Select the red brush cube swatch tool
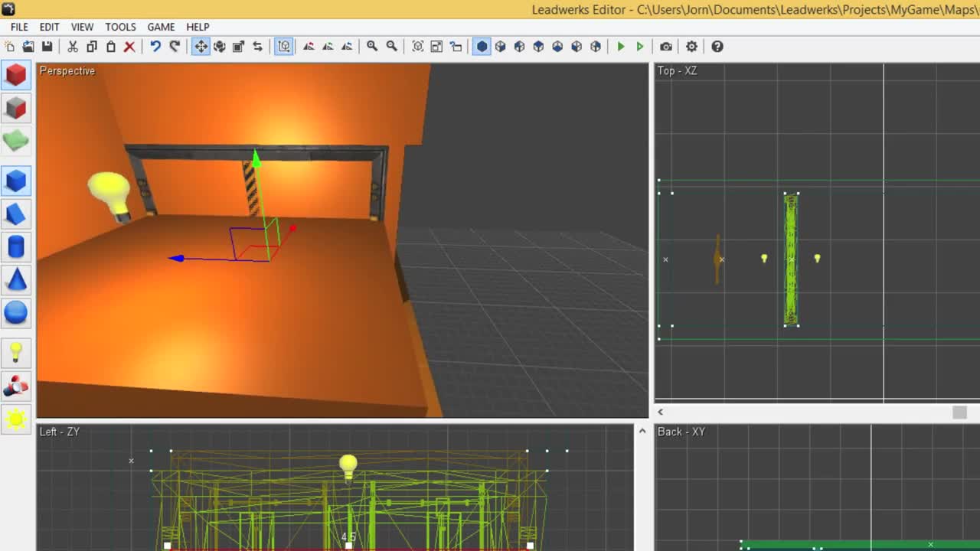This screenshot has height=551, width=980. coord(16,74)
